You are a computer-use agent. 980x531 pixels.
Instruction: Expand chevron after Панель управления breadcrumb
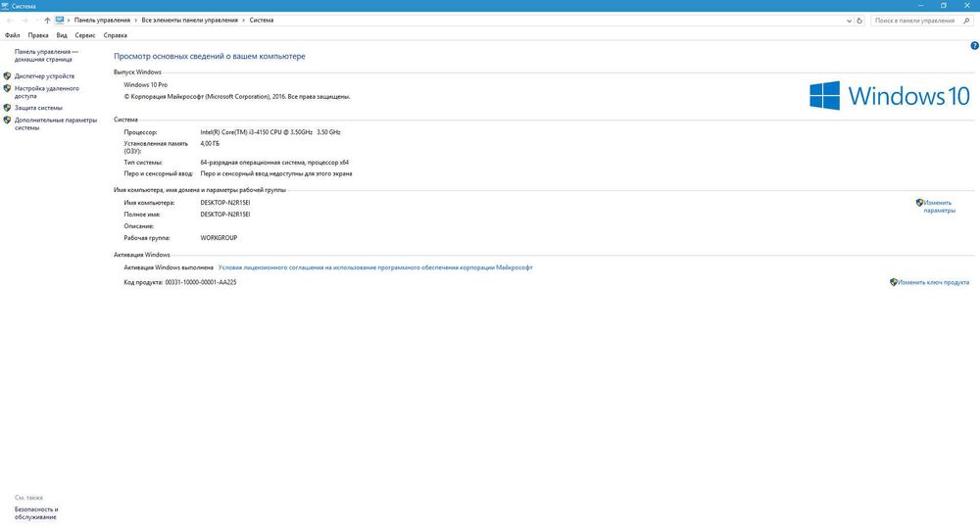pyautogui.click(x=135, y=20)
